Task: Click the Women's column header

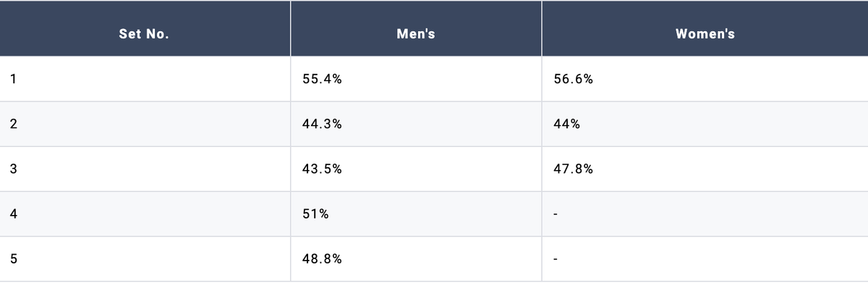Action: [x=705, y=29]
